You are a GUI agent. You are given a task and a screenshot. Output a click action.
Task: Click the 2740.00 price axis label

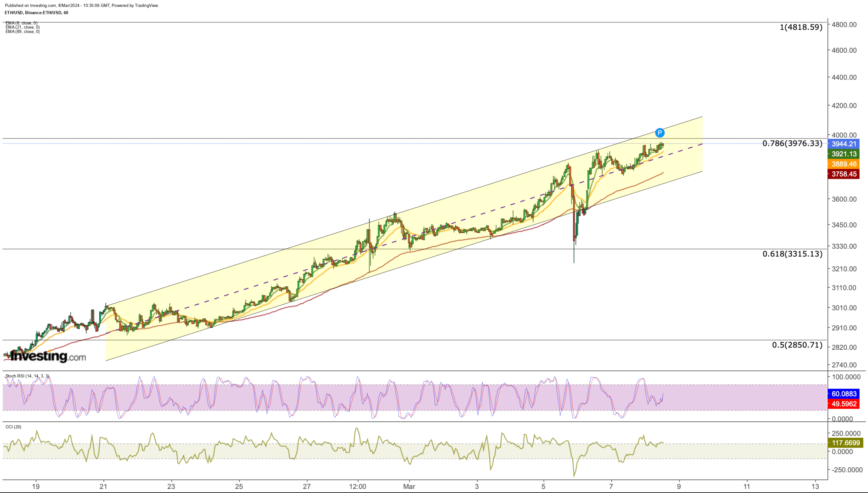pyautogui.click(x=844, y=365)
